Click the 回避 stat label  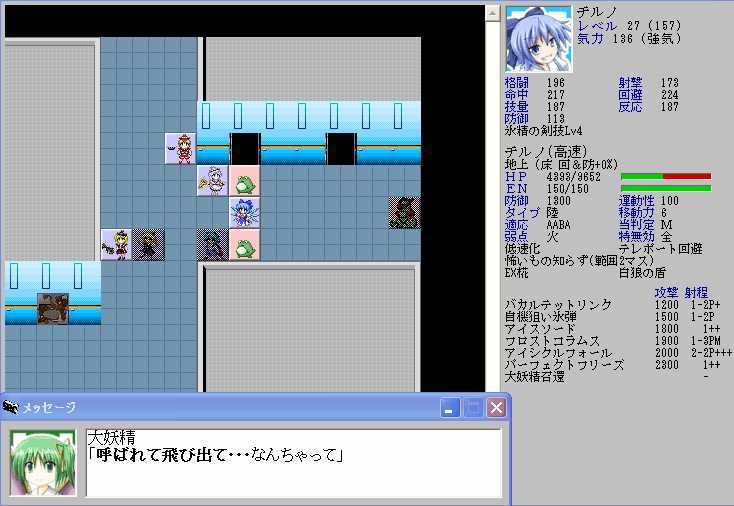click(x=630, y=95)
